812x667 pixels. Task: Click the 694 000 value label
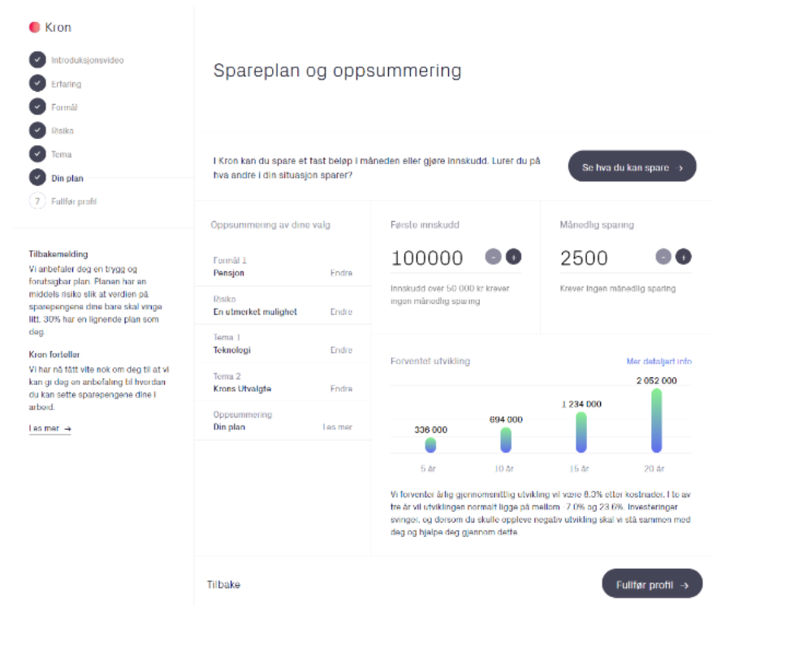tap(506, 420)
